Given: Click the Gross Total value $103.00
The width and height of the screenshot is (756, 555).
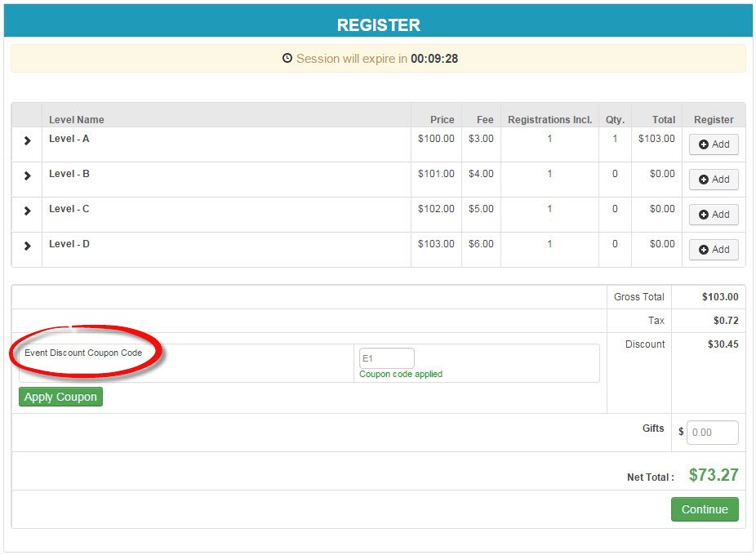Looking at the screenshot, I should (x=720, y=297).
